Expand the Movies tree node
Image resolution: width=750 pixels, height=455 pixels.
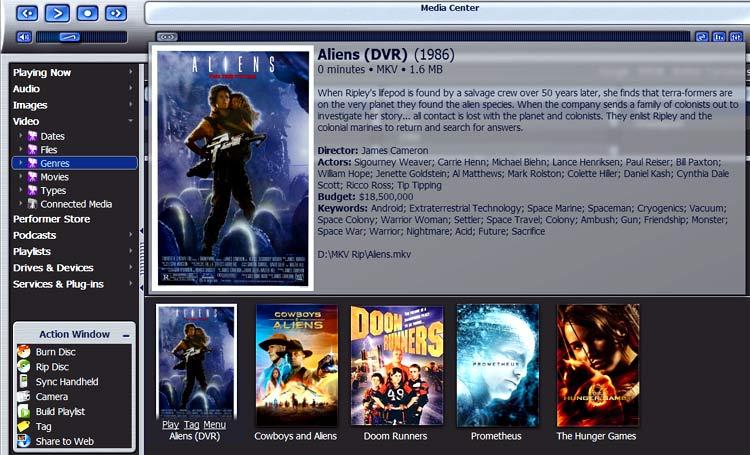(21, 177)
